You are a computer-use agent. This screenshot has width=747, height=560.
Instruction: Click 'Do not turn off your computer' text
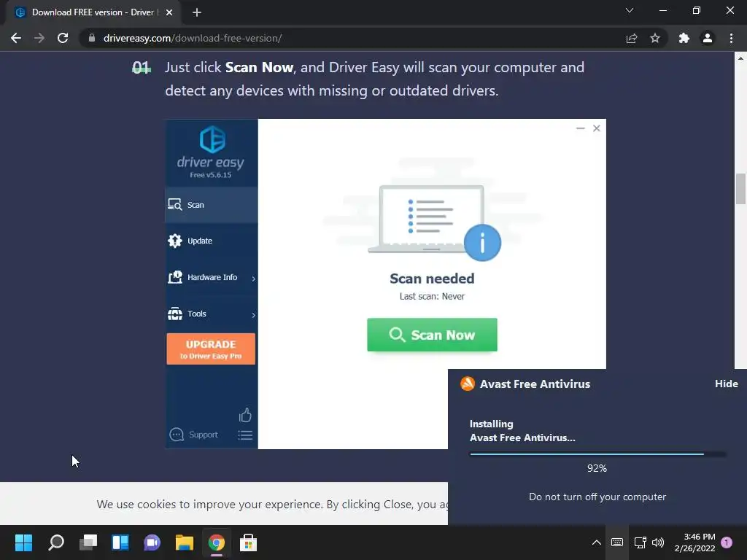[597, 497]
